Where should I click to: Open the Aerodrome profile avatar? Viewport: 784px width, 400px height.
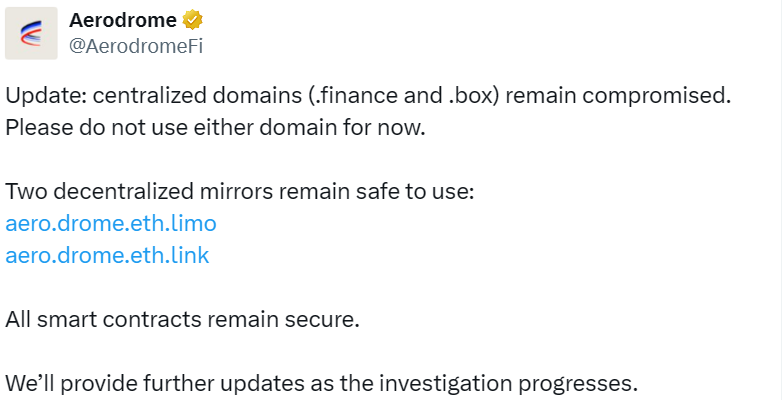click(31, 35)
